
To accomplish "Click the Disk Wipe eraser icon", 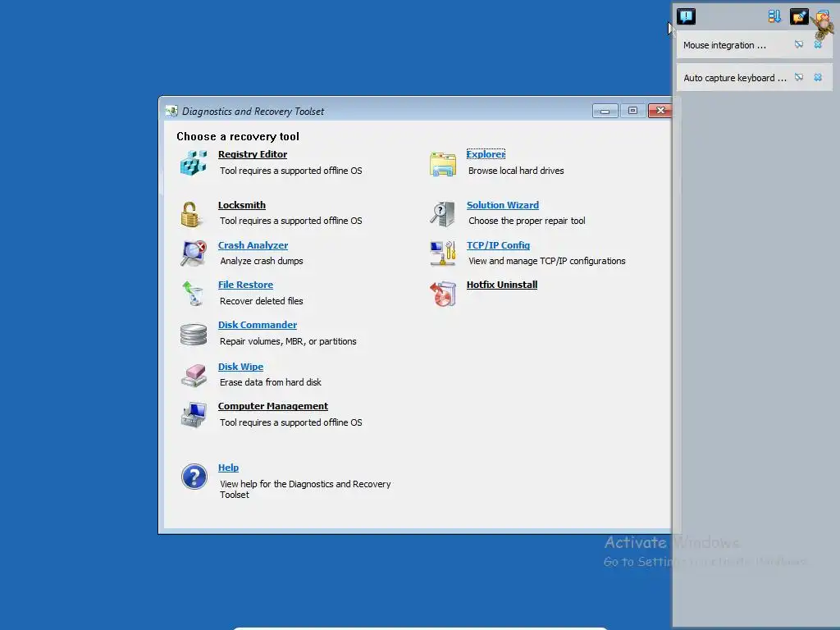I will (194, 375).
